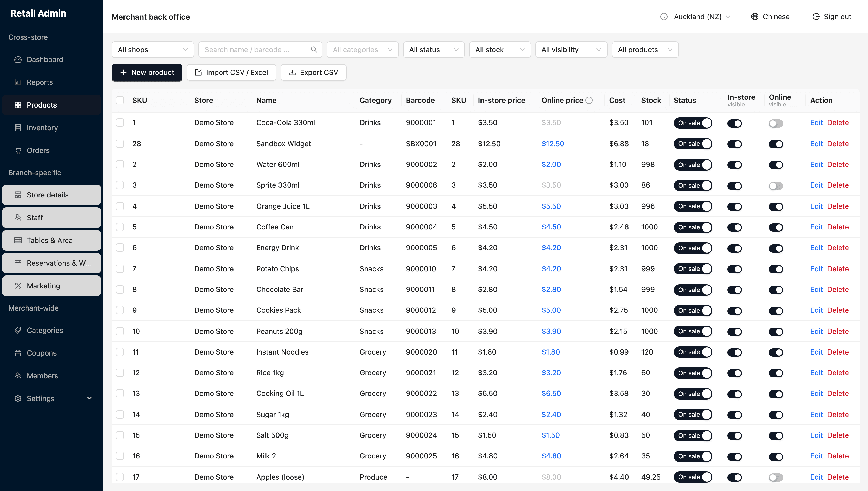Image resolution: width=868 pixels, height=491 pixels.
Task: Click the Products grid icon in sidebar
Action: coord(18,105)
